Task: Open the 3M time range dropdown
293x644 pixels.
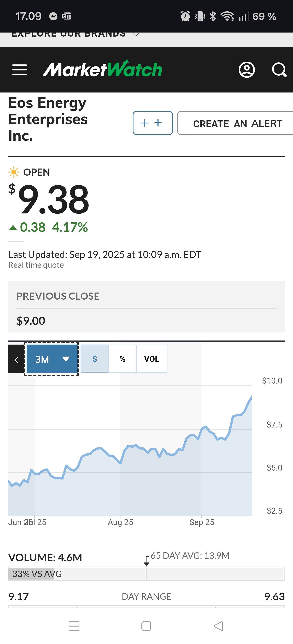Action: pyautogui.click(x=52, y=359)
